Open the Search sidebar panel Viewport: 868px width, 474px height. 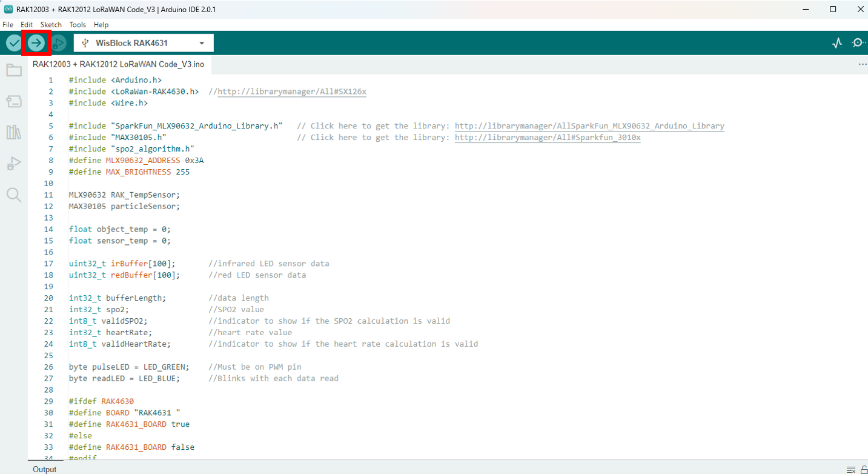(13, 195)
